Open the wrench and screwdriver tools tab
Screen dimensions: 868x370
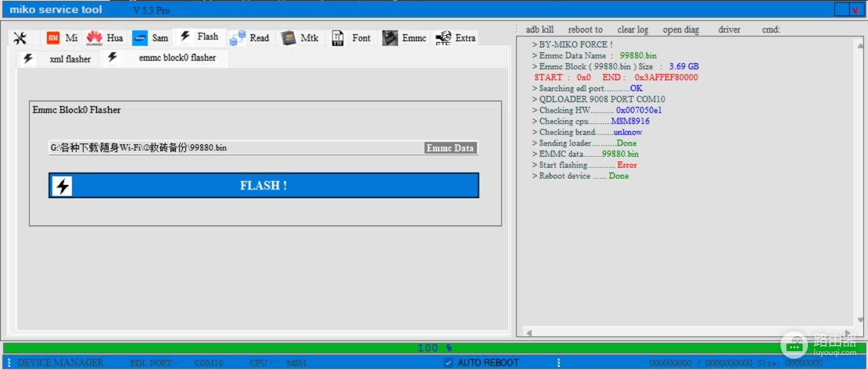click(x=20, y=38)
